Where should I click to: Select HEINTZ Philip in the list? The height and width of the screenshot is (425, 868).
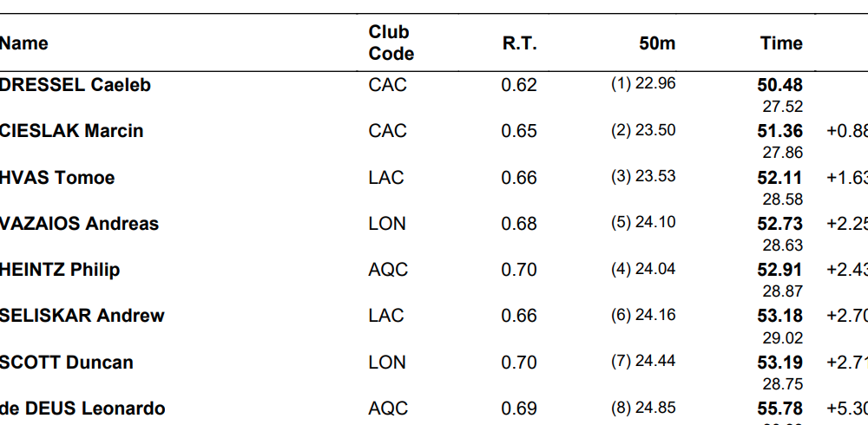(x=60, y=270)
